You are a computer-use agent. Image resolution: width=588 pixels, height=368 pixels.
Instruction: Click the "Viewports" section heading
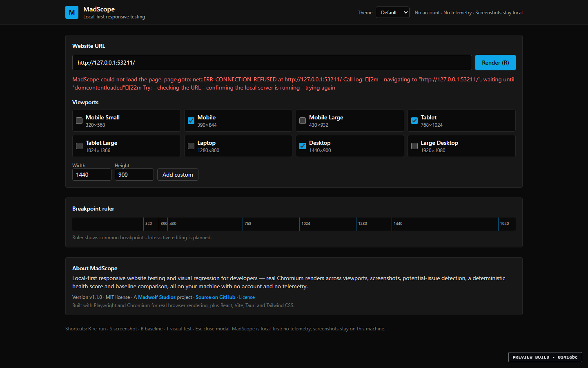[x=85, y=102]
